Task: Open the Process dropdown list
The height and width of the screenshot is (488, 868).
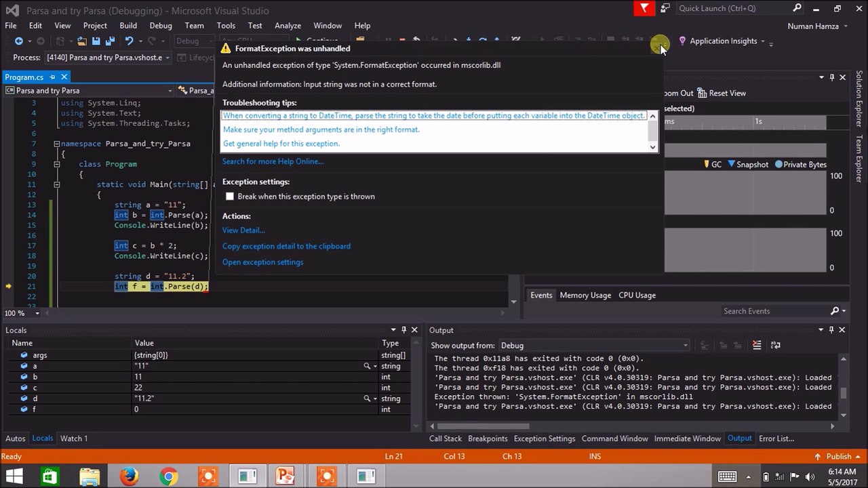Action: coord(167,58)
